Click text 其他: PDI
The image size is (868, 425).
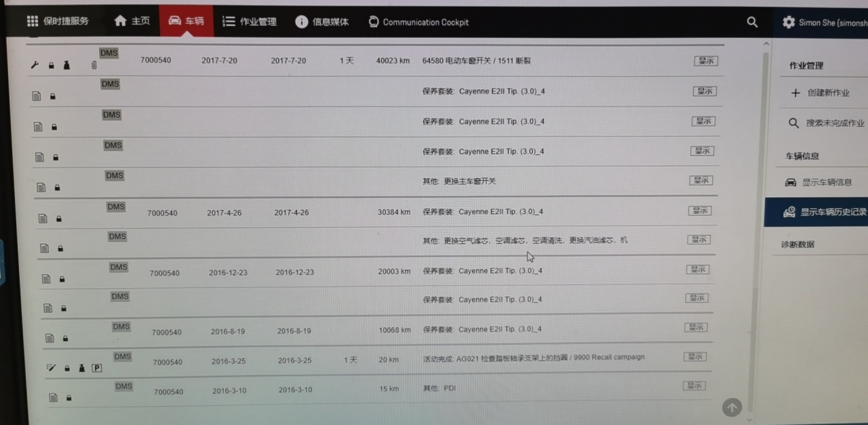pos(439,388)
